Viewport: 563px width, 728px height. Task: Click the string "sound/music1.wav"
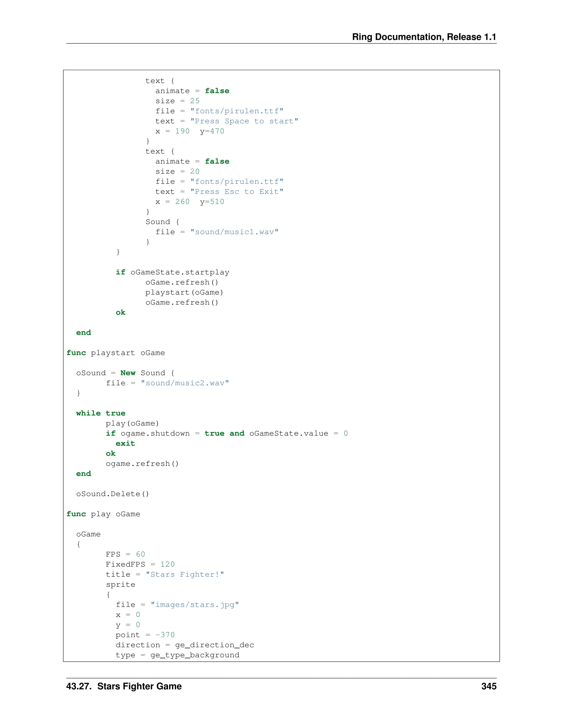click(234, 232)
